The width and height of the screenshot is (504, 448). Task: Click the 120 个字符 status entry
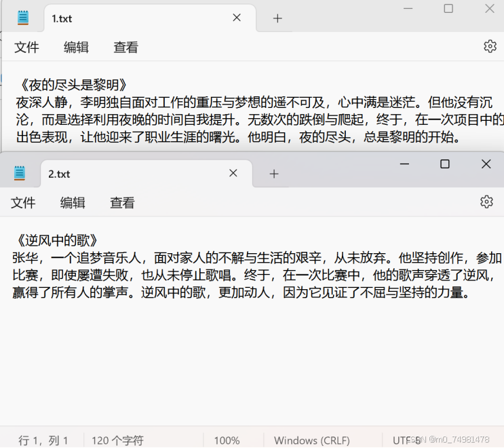coord(117,441)
